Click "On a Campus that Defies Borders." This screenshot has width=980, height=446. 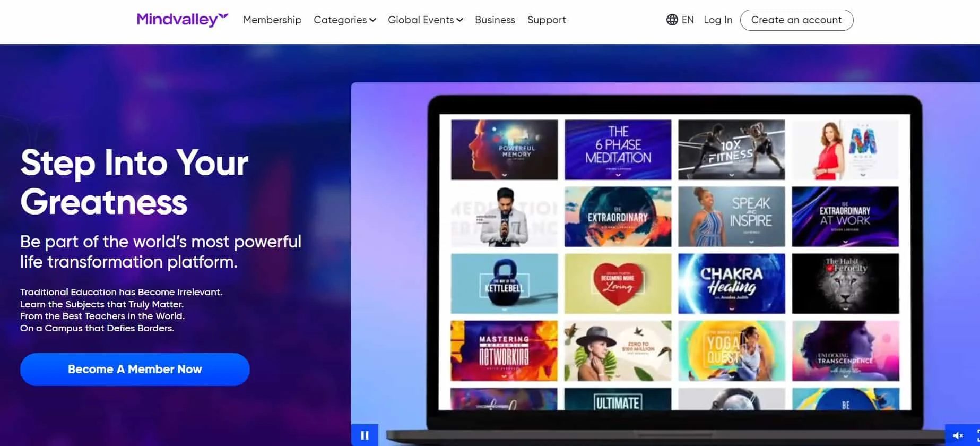point(97,328)
